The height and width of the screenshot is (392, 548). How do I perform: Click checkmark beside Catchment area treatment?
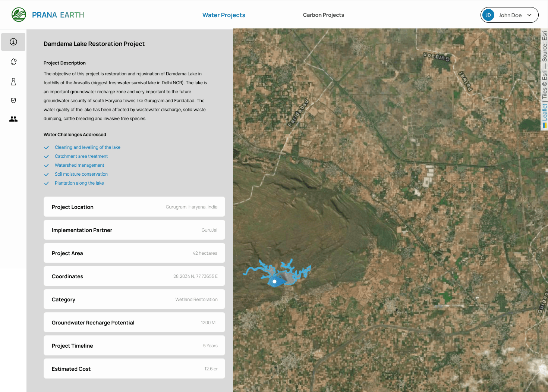coord(47,156)
